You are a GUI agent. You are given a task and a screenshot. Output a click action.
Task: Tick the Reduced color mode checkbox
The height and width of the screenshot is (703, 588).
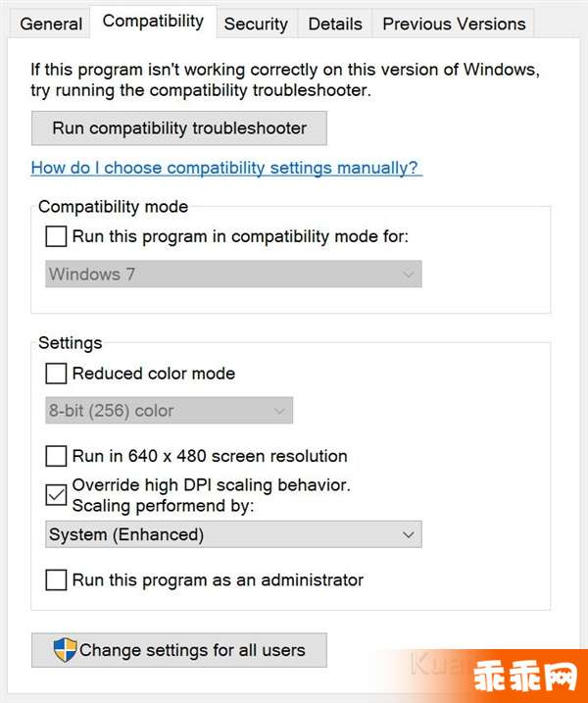56,374
